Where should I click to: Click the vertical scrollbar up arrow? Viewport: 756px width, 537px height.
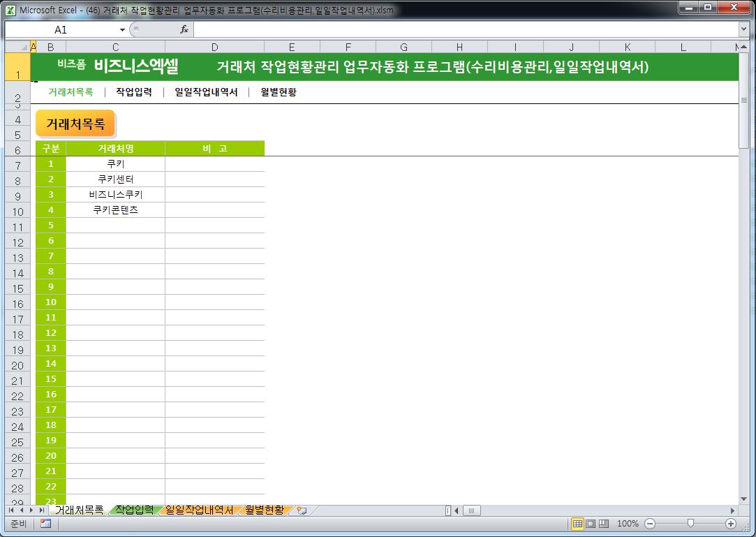[743, 47]
